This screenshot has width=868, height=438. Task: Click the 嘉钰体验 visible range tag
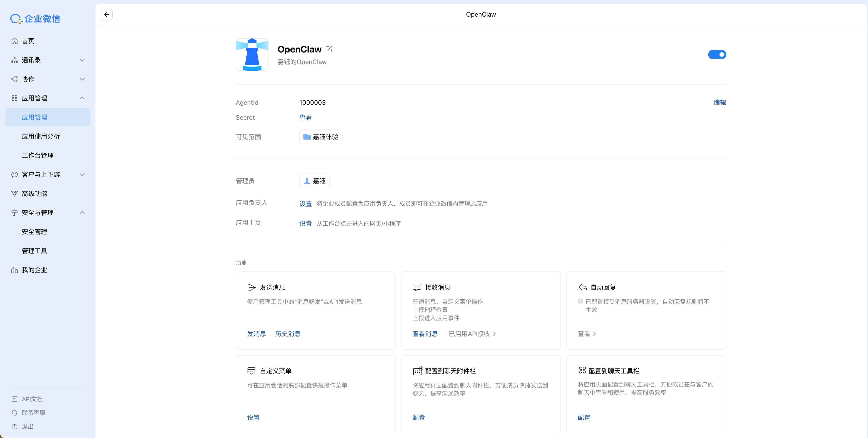(321, 137)
